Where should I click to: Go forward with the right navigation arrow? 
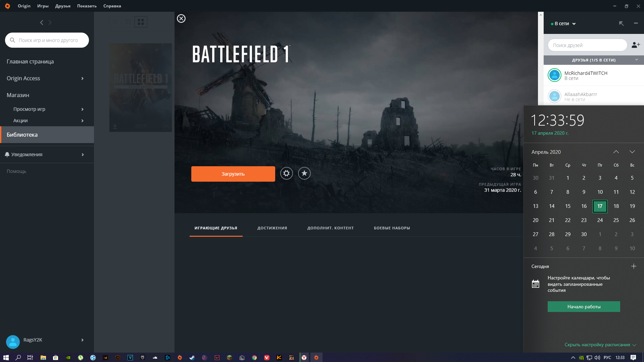coord(50,22)
